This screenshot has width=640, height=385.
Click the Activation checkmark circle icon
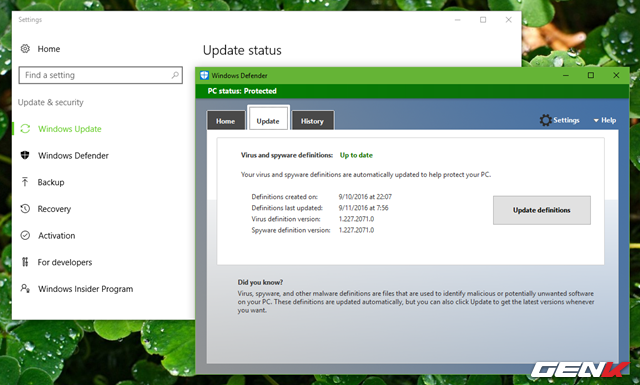pos(25,235)
